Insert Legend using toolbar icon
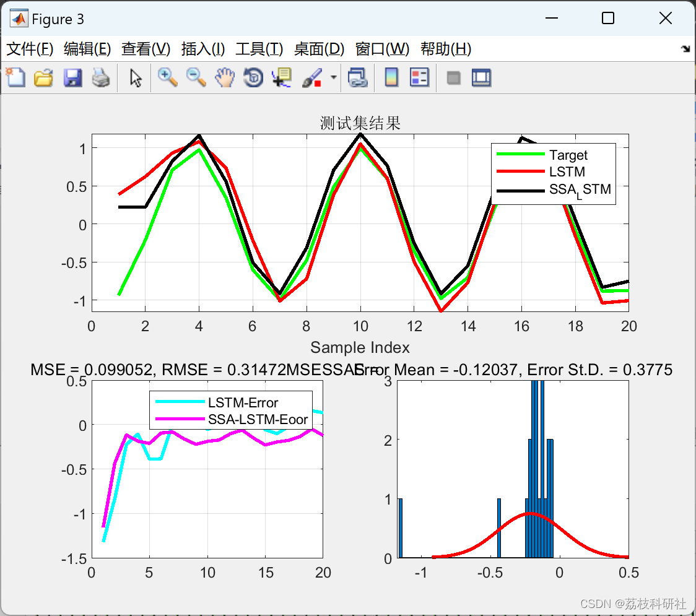Image resolution: width=696 pixels, height=616 pixels. point(419,77)
